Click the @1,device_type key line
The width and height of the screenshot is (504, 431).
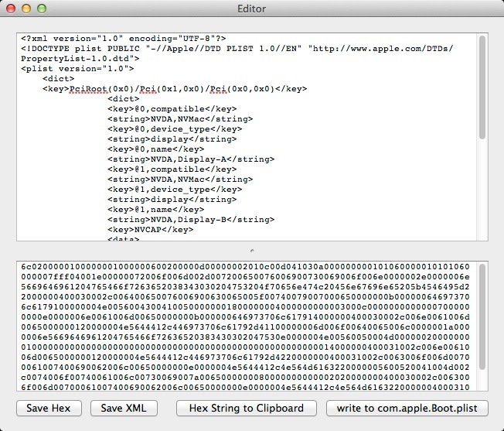tap(175, 190)
